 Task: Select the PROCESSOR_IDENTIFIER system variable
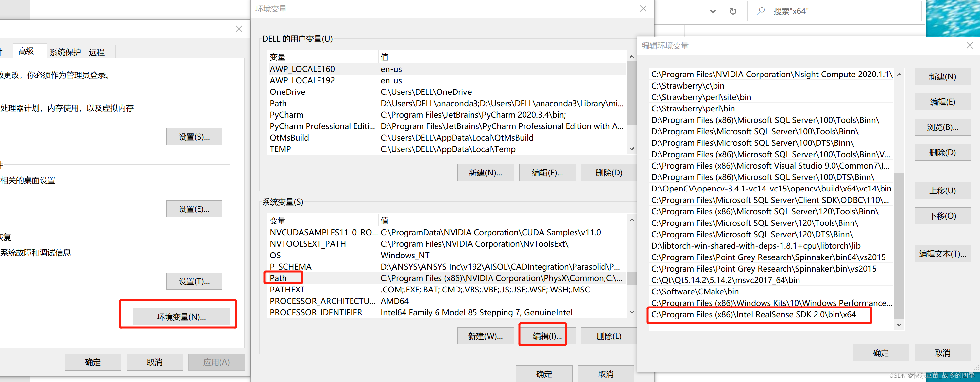[447, 312]
